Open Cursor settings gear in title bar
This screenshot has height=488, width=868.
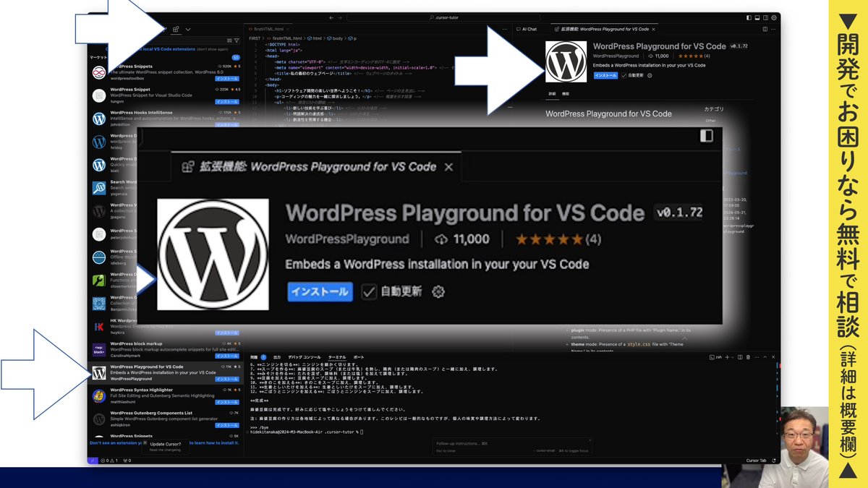click(x=775, y=17)
